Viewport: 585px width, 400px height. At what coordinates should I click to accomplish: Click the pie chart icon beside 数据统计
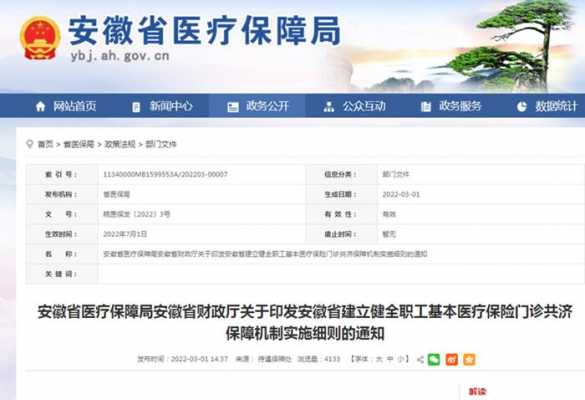coord(522,107)
